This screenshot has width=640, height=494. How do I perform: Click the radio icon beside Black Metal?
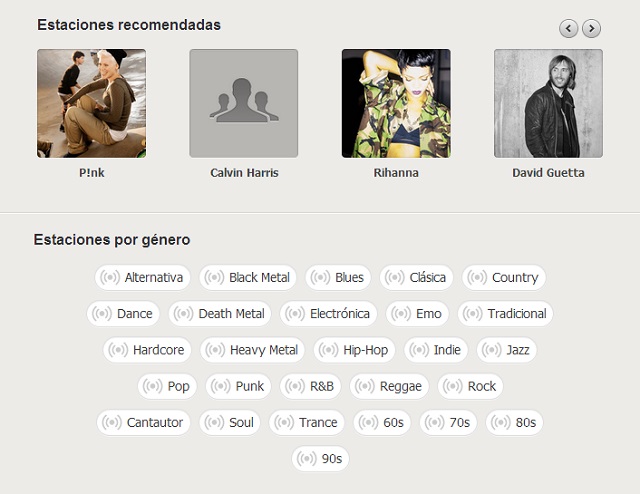[x=214, y=278]
